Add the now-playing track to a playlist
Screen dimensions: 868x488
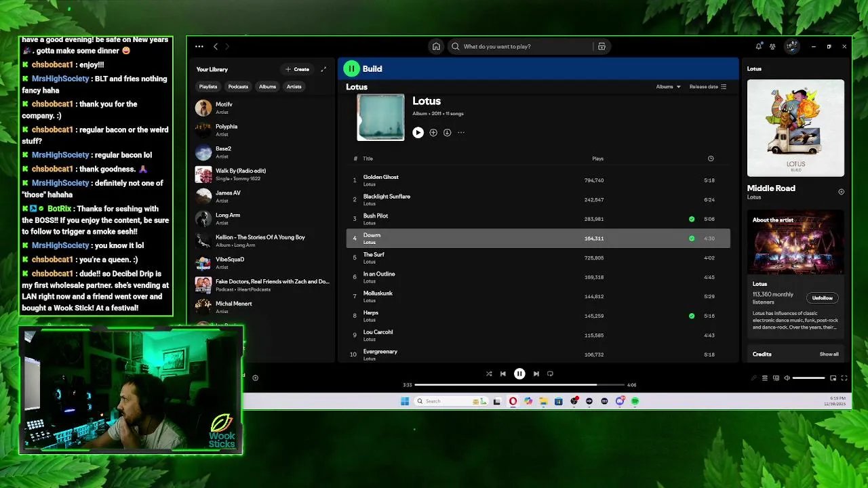coord(255,378)
